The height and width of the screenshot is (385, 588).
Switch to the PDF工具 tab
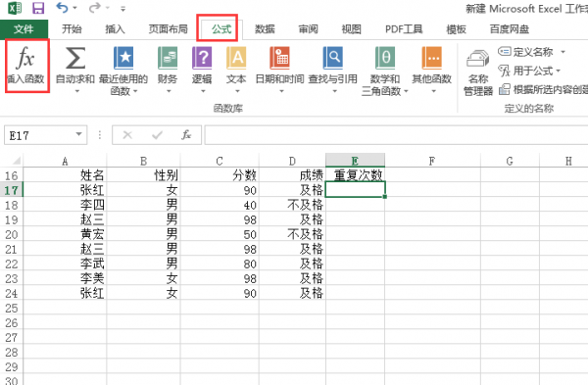pos(404,29)
